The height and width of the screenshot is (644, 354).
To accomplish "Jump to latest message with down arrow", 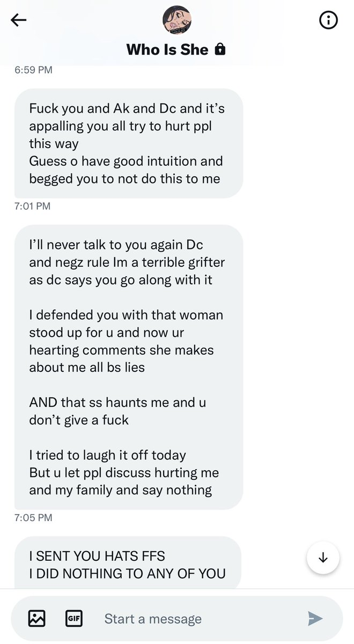I will 323,558.
